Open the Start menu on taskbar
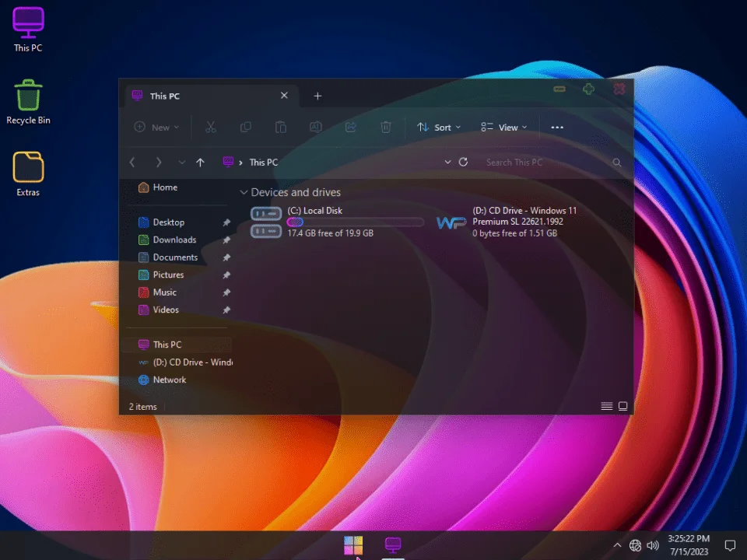The width and height of the screenshot is (747, 560). (x=353, y=545)
